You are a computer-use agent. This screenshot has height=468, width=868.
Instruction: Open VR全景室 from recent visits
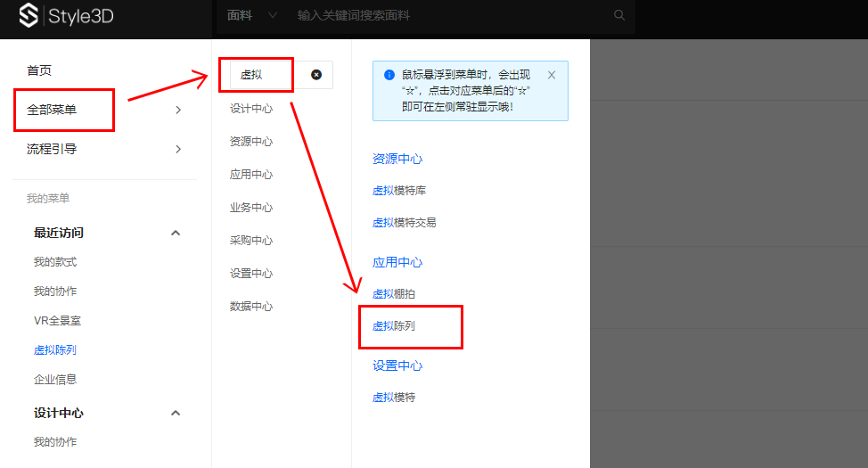point(57,321)
